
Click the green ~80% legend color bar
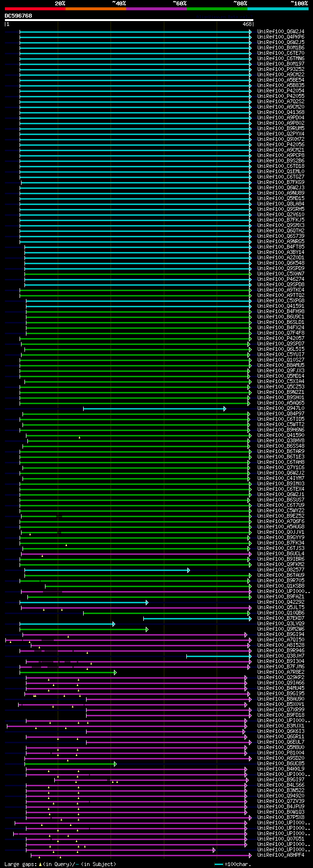click(217, 9)
